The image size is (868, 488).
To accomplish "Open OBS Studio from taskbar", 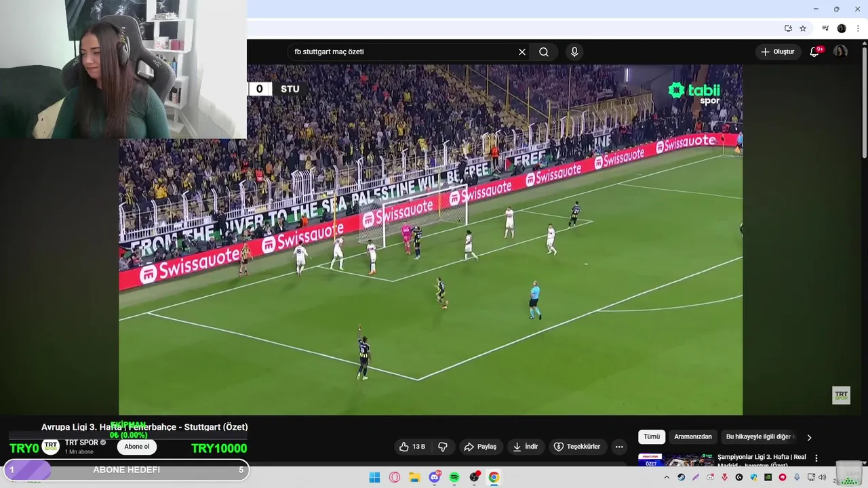I will point(475,477).
